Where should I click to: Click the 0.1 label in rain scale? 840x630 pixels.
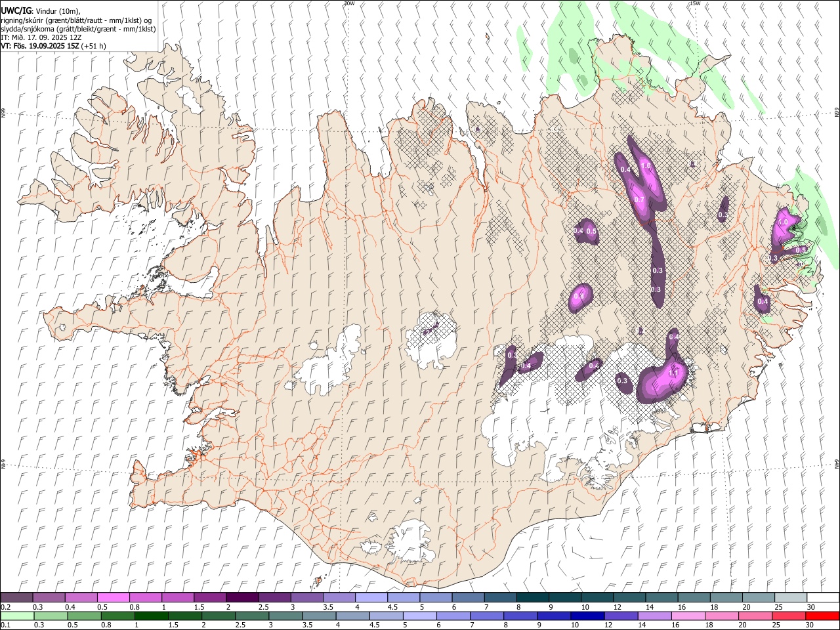point(5,625)
